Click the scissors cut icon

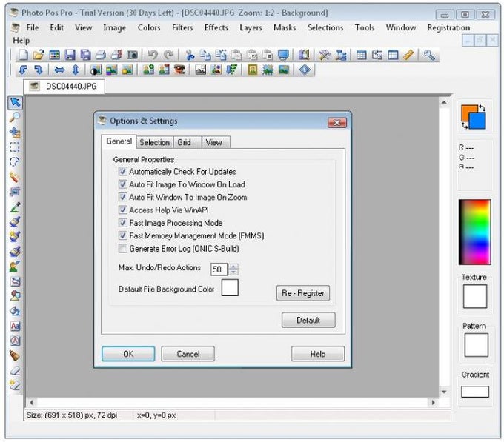[x=190, y=56]
